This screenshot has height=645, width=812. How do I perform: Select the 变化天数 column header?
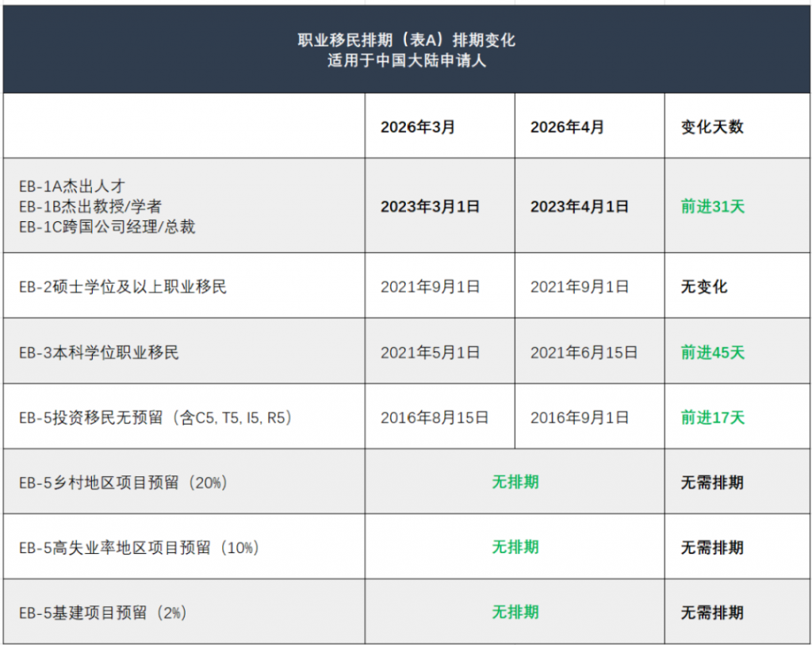[712, 127]
